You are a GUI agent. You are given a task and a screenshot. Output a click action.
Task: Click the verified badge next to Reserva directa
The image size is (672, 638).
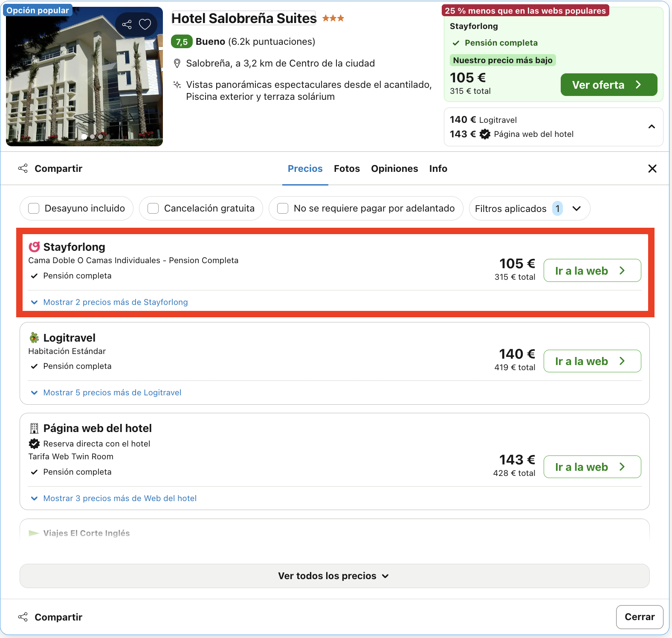[x=34, y=444]
